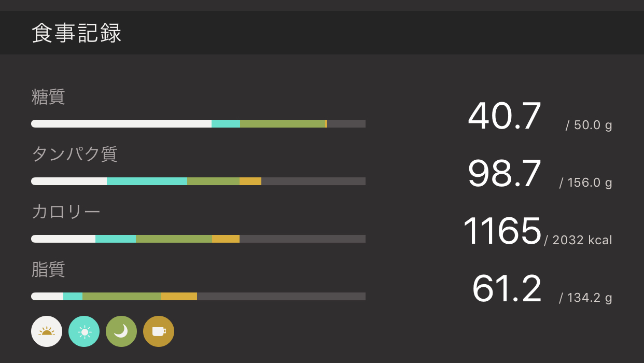Click the 糖質 progress bar white segment
The height and width of the screenshot is (363, 644).
click(121, 124)
